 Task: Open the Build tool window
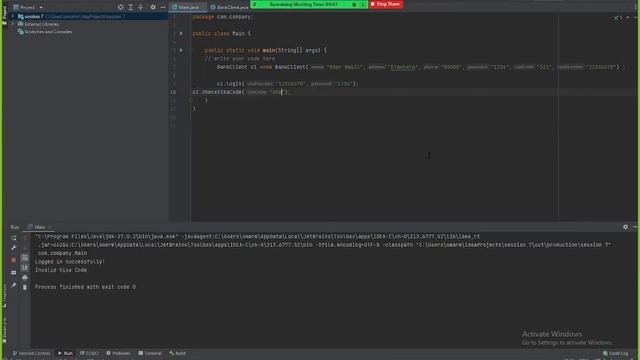(178, 353)
